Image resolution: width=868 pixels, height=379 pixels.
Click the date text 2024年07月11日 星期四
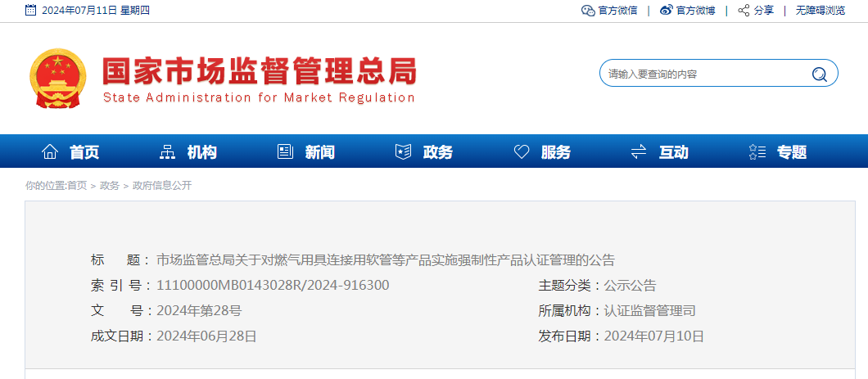click(x=96, y=11)
